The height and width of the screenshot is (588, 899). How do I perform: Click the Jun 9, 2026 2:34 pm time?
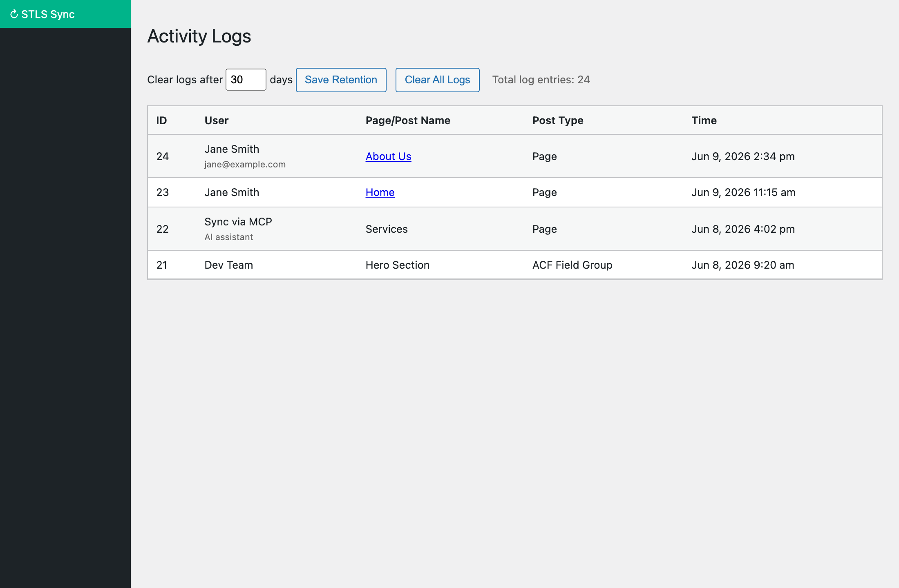(x=743, y=156)
